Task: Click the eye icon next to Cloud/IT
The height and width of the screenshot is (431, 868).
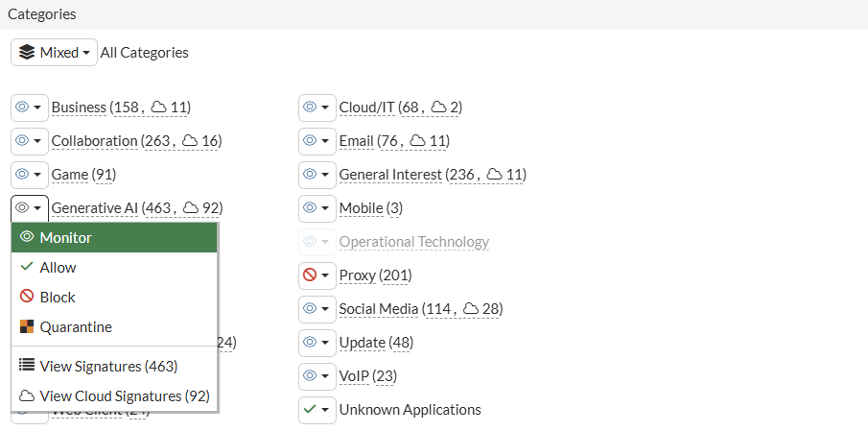Action: pos(310,108)
